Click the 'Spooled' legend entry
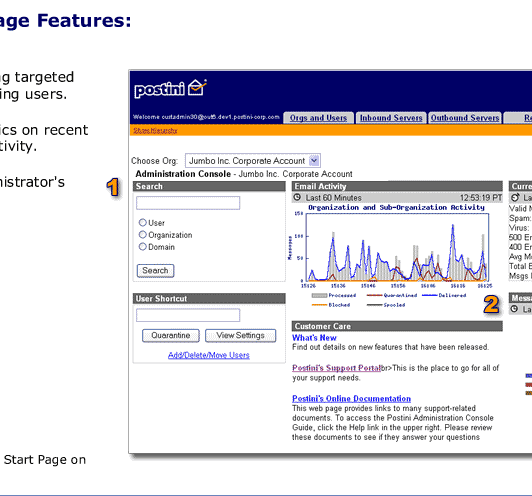Viewport: 532px width, 496px height. pyautogui.click(x=386, y=305)
